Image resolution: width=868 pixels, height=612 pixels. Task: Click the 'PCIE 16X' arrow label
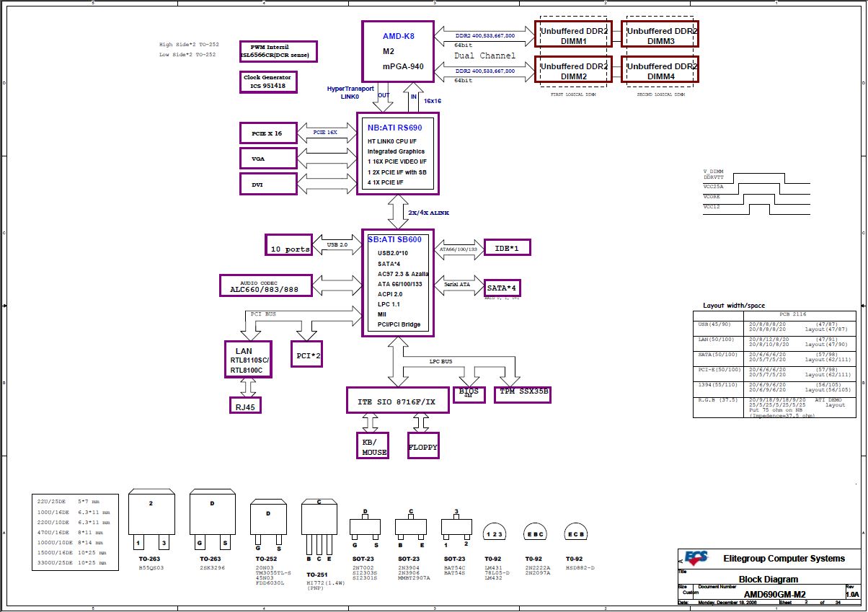click(325, 133)
